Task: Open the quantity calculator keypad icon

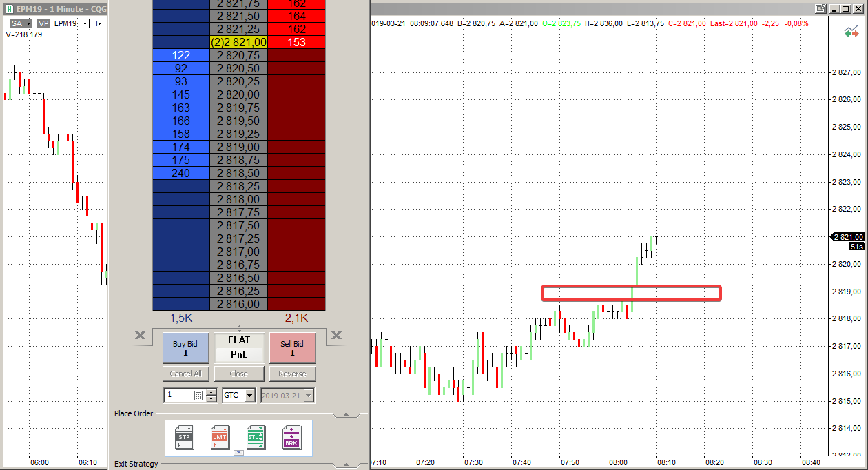Action: (198, 396)
